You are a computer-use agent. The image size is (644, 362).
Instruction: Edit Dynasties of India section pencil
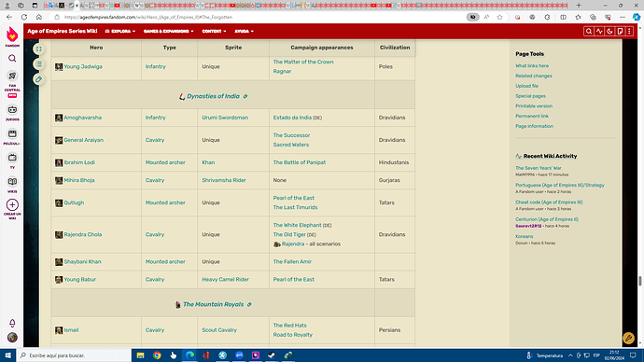tap(245, 96)
